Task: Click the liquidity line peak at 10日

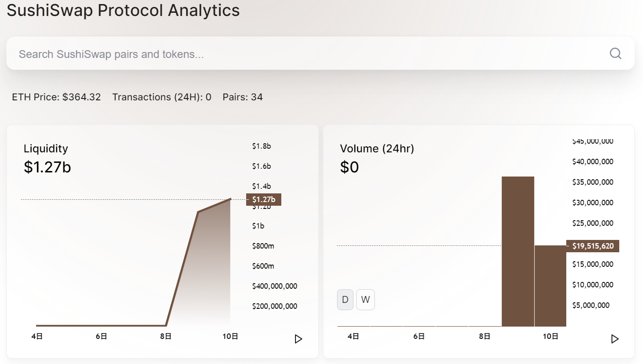Action: tap(230, 199)
